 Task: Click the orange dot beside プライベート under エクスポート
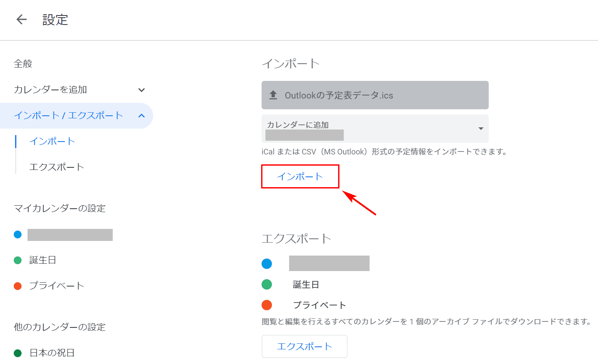(267, 305)
